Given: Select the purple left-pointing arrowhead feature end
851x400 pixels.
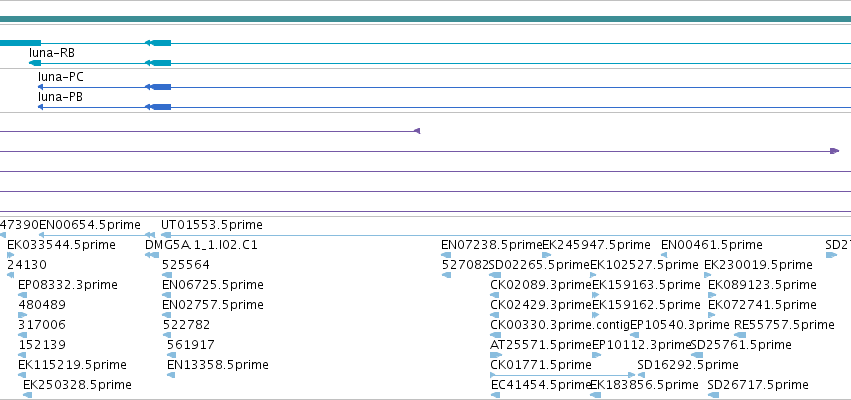Looking at the screenshot, I should (417, 131).
